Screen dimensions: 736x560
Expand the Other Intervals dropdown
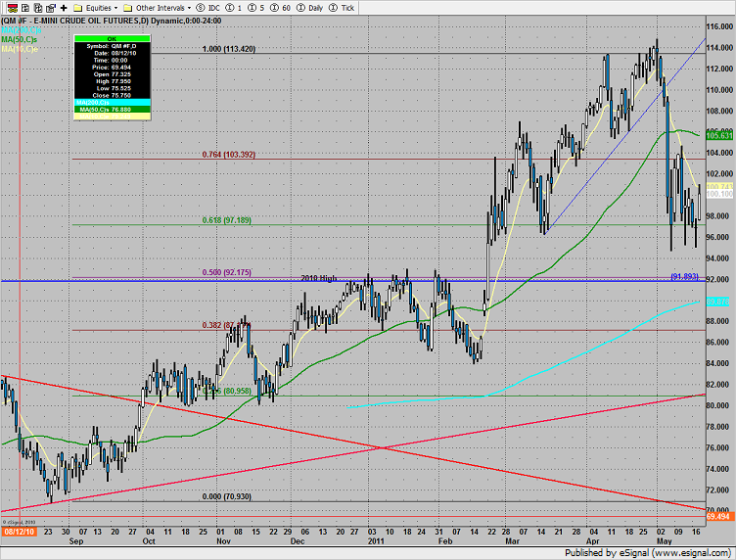coord(189,8)
